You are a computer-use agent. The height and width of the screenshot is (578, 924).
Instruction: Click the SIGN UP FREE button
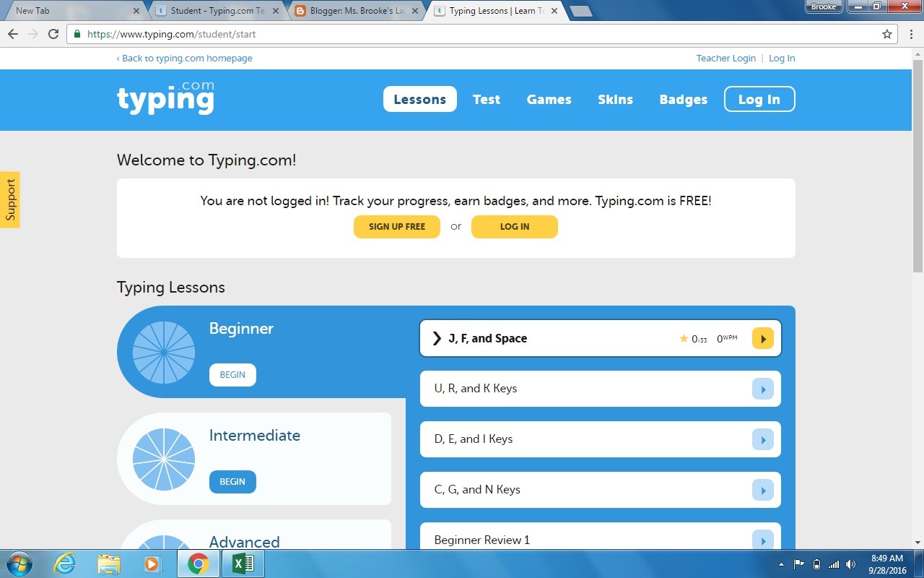[x=396, y=226]
